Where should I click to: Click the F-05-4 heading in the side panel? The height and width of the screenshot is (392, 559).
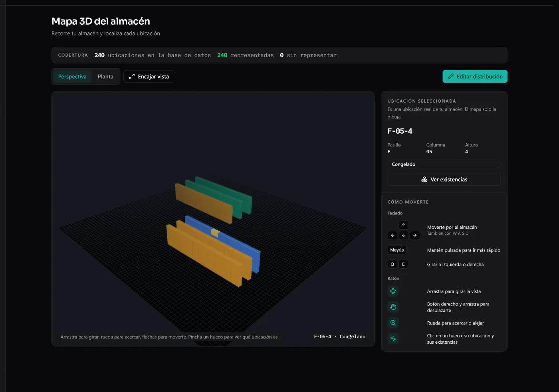pyautogui.click(x=400, y=131)
